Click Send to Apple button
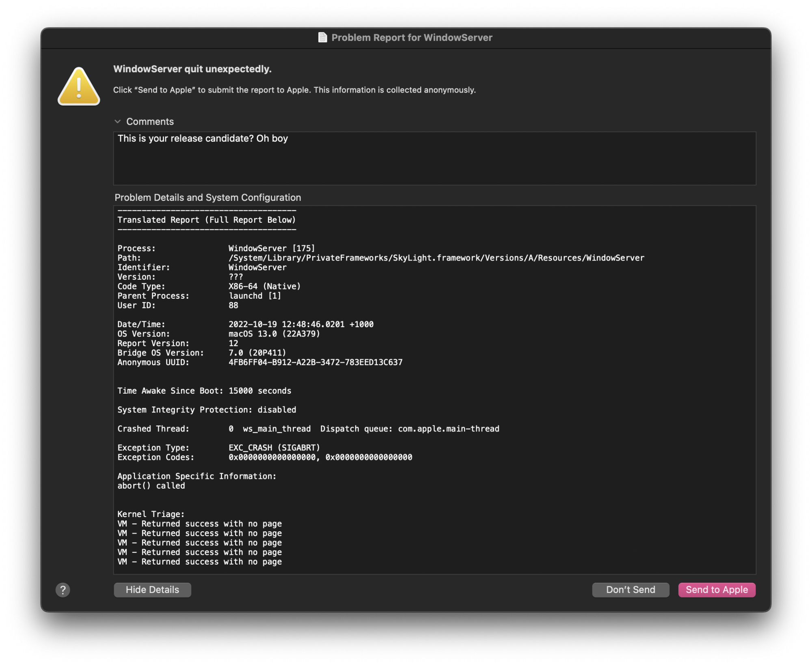 pyautogui.click(x=717, y=590)
